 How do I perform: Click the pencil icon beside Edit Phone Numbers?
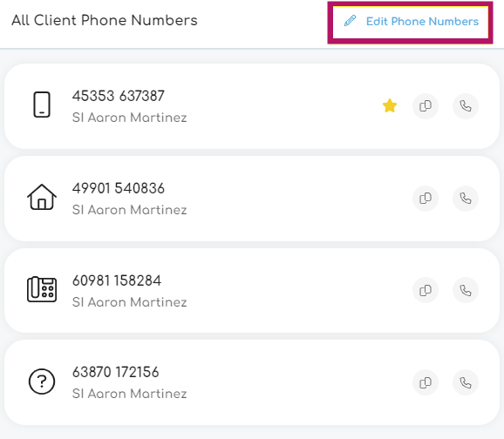point(350,21)
